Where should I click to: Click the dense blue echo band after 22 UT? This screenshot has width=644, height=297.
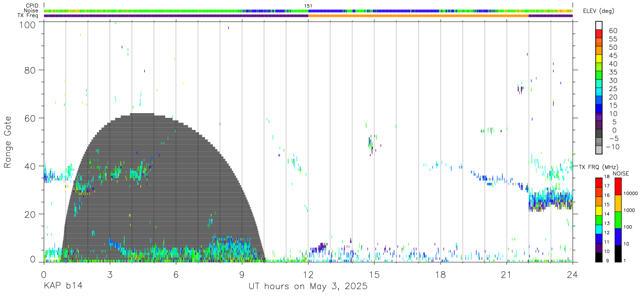(x=551, y=201)
